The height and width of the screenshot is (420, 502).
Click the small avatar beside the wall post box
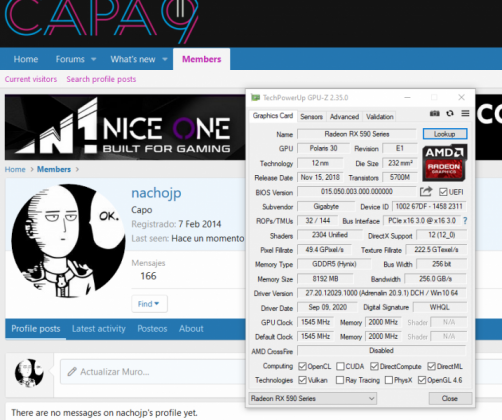coord(29,373)
